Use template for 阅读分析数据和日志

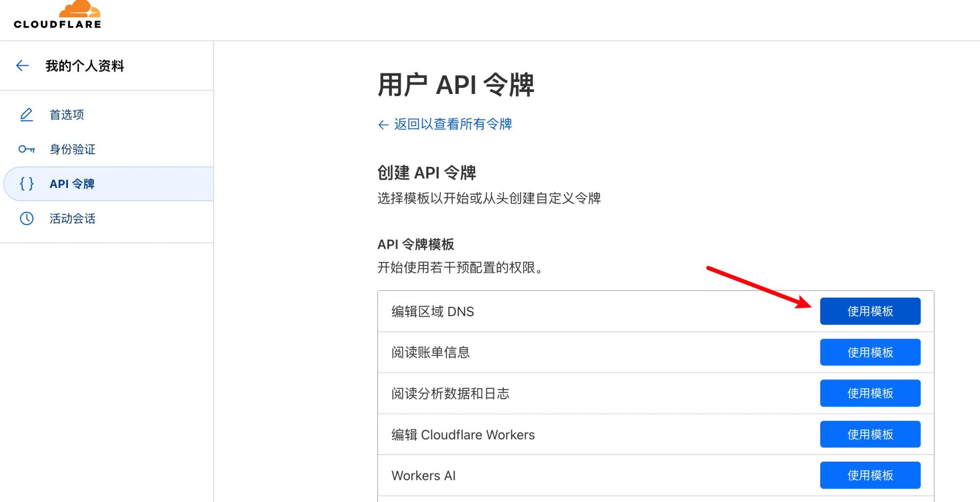tap(870, 393)
